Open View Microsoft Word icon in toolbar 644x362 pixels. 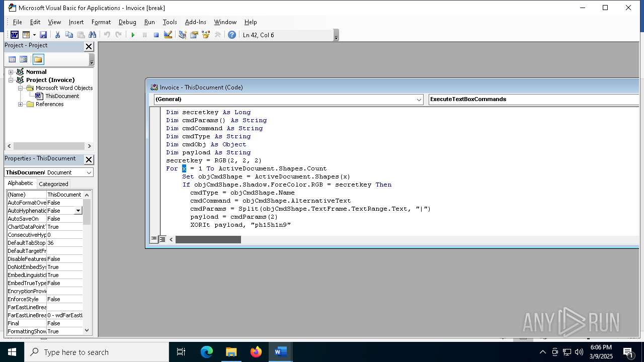(x=14, y=35)
